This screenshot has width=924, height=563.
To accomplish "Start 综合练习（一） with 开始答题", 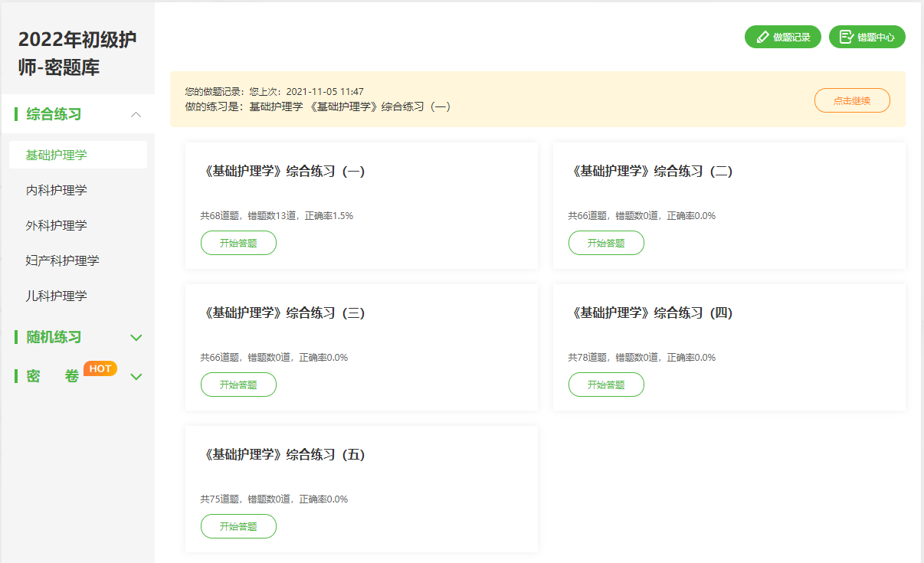I will pyautogui.click(x=238, y=243).
